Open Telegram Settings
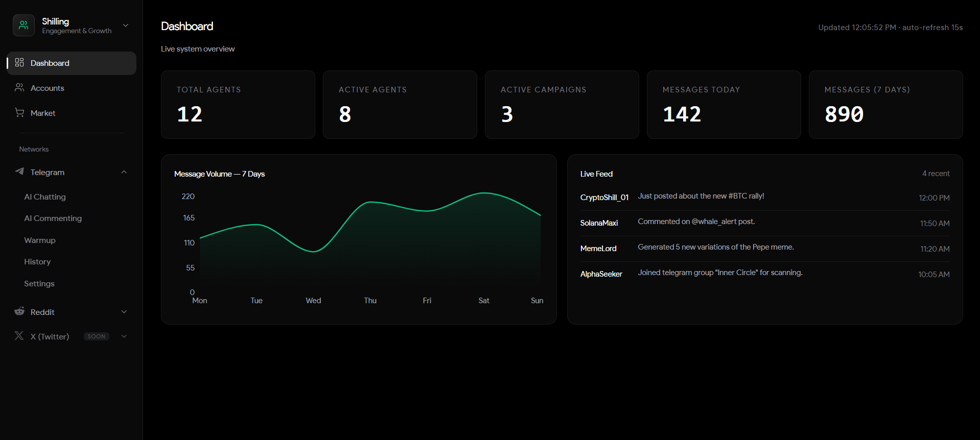Image resolution: width=980 pixels, height=440 pixels. coord(39,284)
